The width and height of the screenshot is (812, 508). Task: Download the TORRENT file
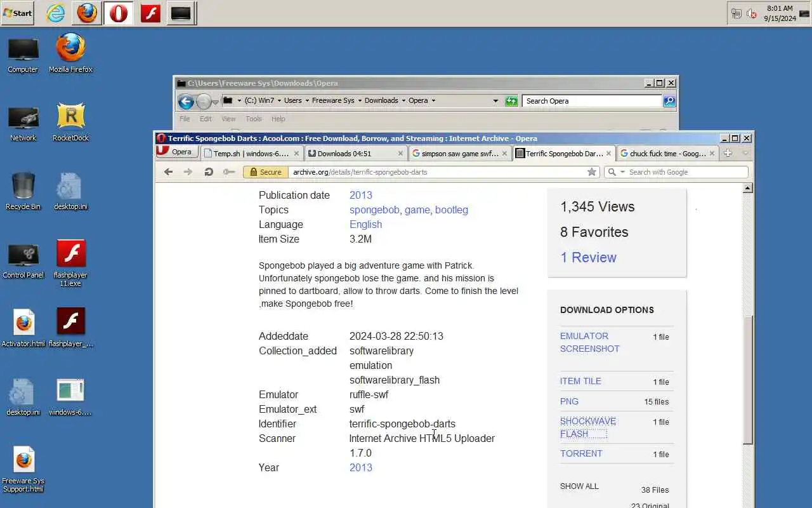pos(581,453)
